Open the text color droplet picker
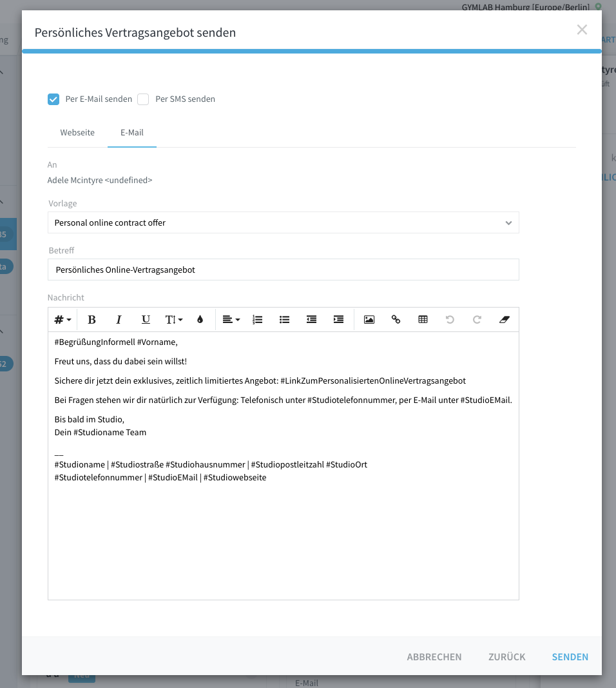This screenshot has width=616, height=688. (200, 319)
